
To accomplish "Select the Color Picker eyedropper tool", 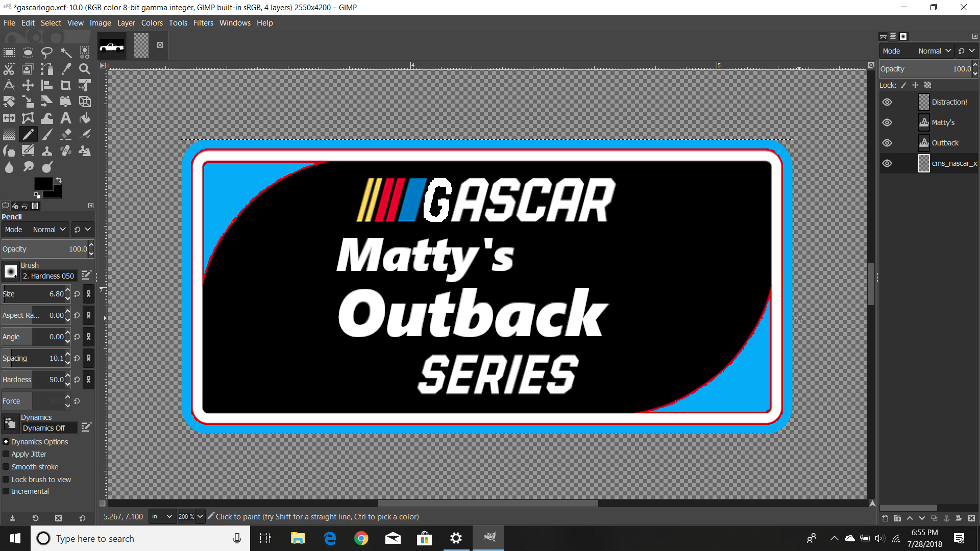I will coord(66,69).
